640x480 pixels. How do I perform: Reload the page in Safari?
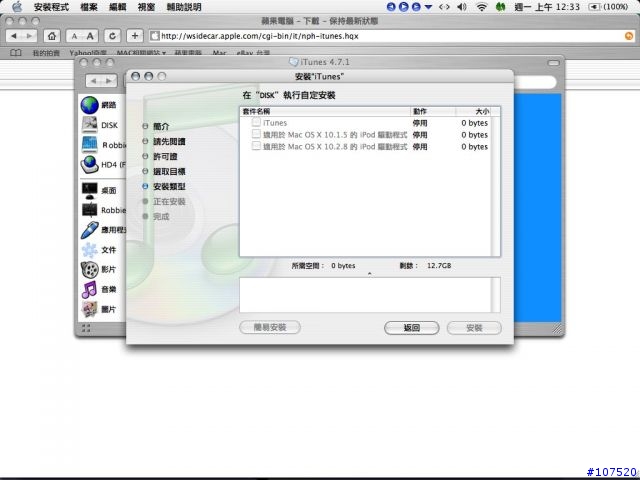(112, 36)
